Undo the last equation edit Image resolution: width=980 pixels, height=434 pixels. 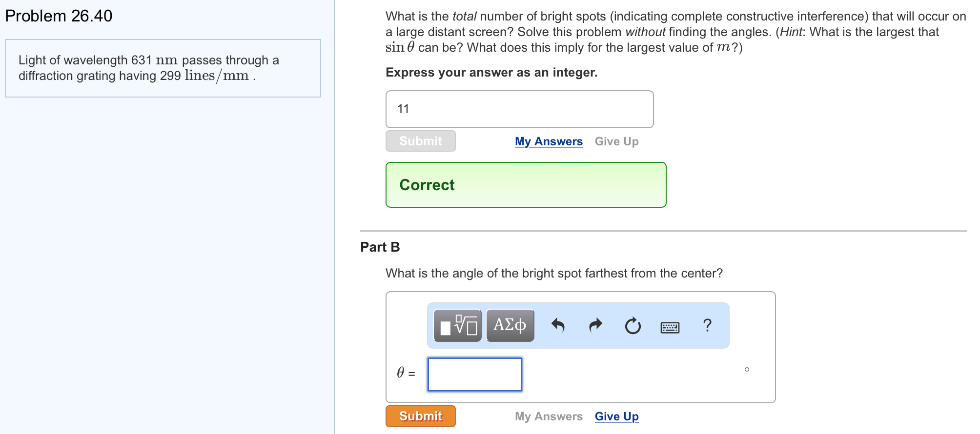pos(559,325)
